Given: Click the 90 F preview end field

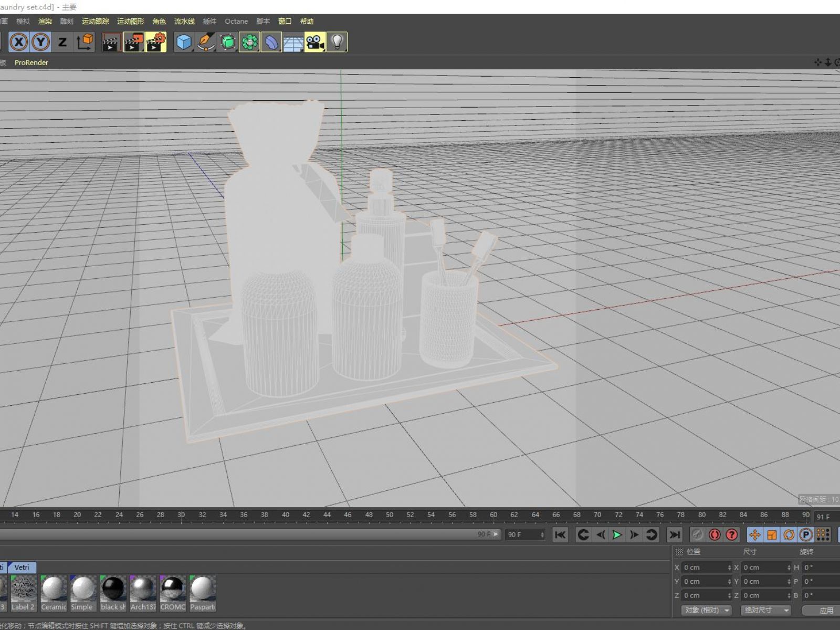Looking at the screenshot, I should coord(526,534).
